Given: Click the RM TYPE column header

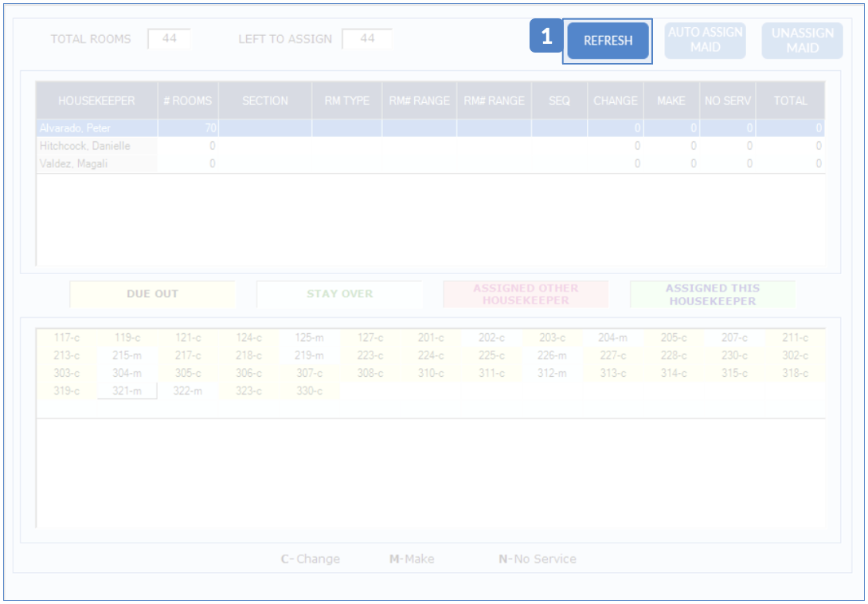Looking at the screenshot, I should pos(346,101).
